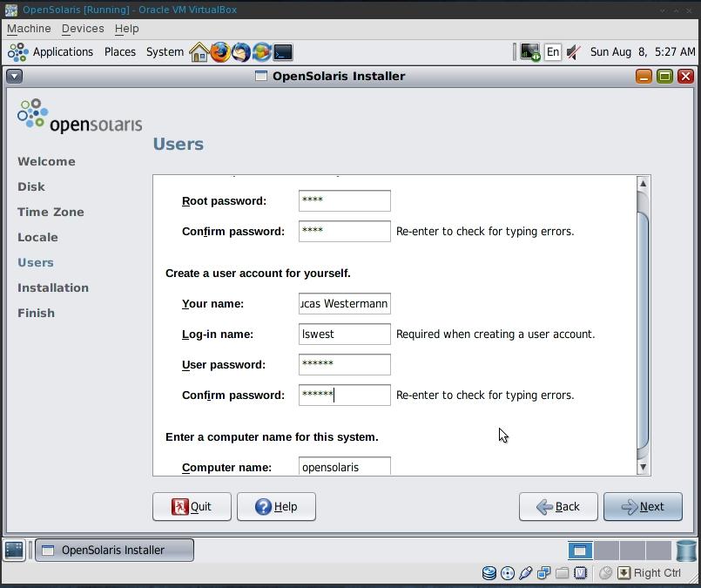Open the trash icon in bottom panel

tap(686, 550)
